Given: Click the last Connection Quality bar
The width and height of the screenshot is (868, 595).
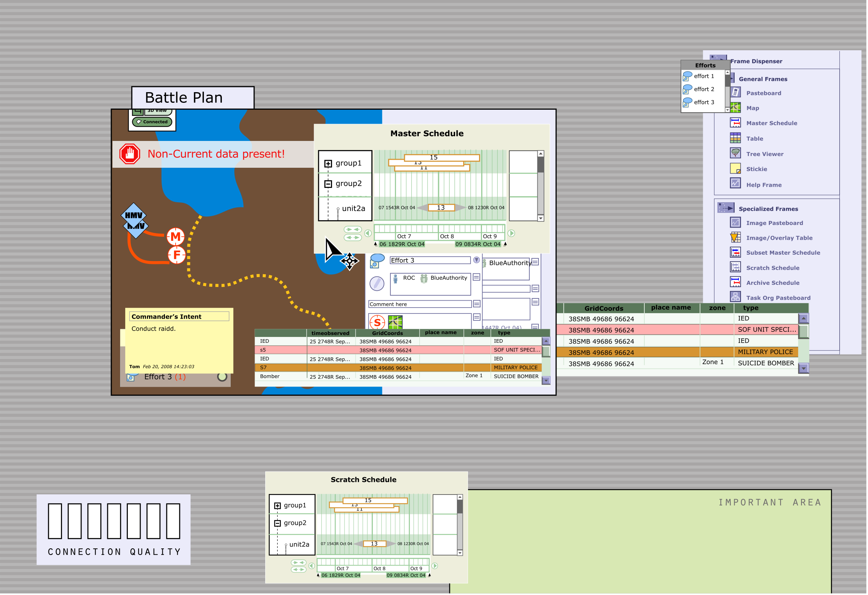Looking at the screenshot, I should coord(173,522).
